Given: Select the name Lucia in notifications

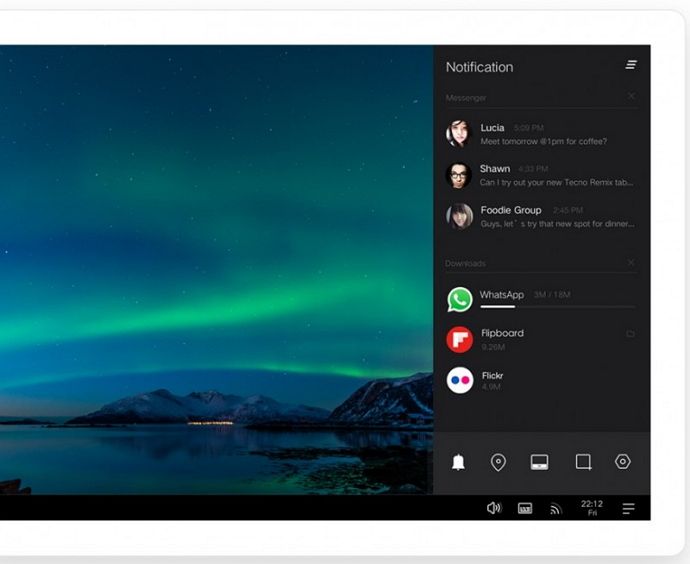Looking at the screenshot, I should tap(492, 128).
